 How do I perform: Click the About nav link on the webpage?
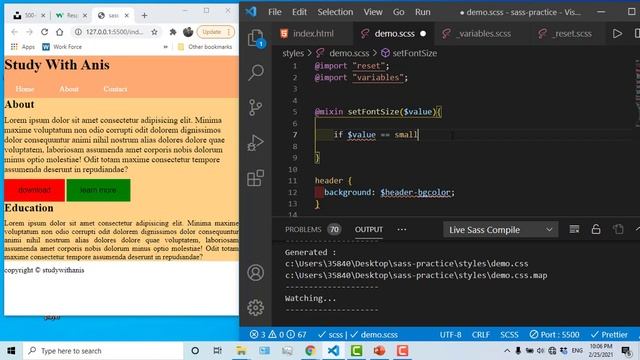[x=69, y=89]
